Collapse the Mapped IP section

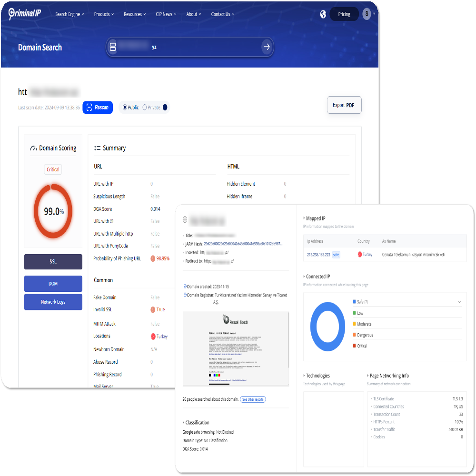[x=304, y=218]
